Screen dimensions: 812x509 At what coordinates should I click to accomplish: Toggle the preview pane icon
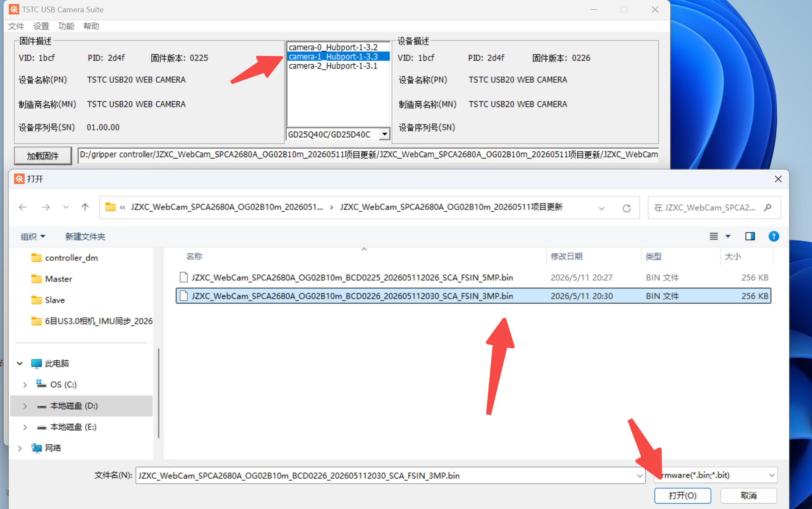[x=750, y=236]
